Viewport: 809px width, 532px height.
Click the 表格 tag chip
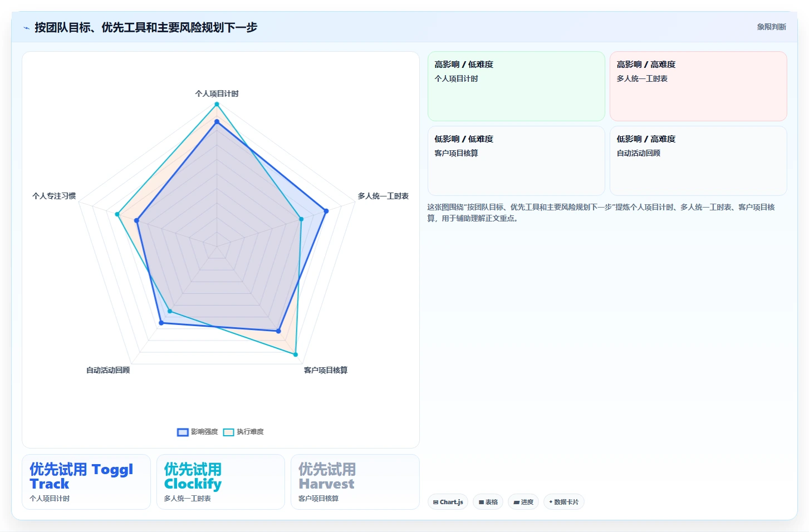[488, 502]
